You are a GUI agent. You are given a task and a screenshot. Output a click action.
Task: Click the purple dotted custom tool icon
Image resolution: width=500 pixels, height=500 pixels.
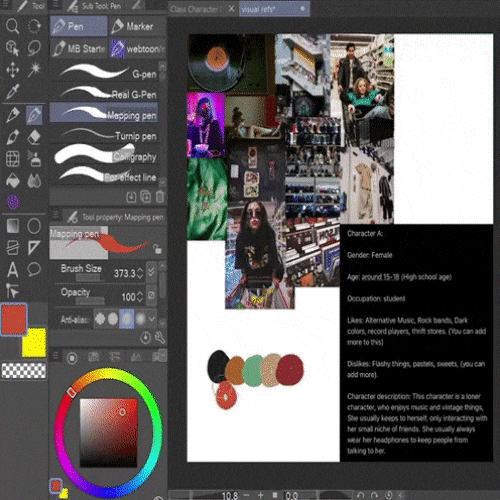13,202
